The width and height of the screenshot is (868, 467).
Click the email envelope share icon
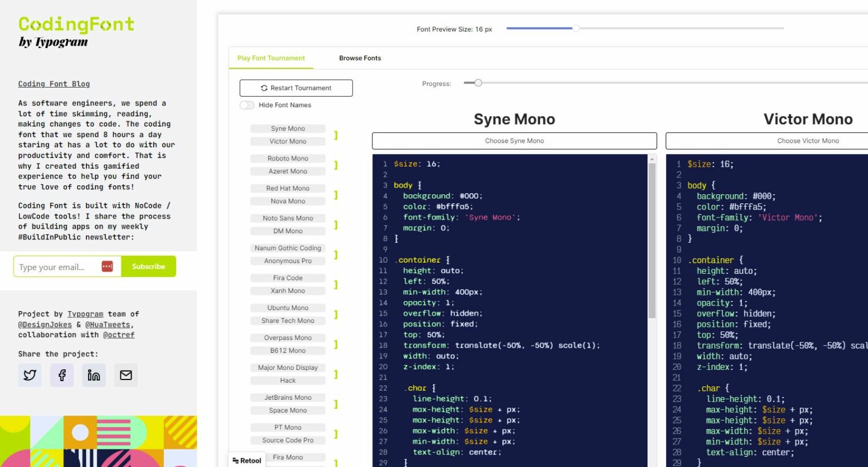click(x=125, y=375)
